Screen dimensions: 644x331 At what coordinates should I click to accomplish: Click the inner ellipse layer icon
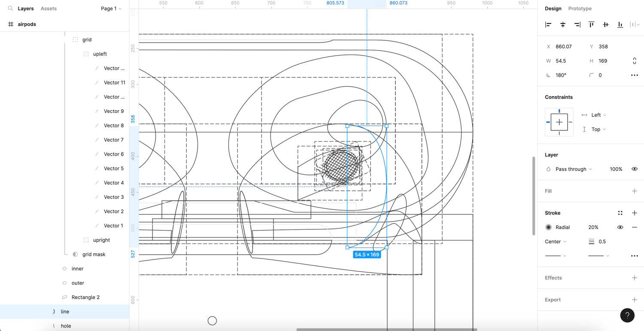pyautogui.click(x=64, y=269)
